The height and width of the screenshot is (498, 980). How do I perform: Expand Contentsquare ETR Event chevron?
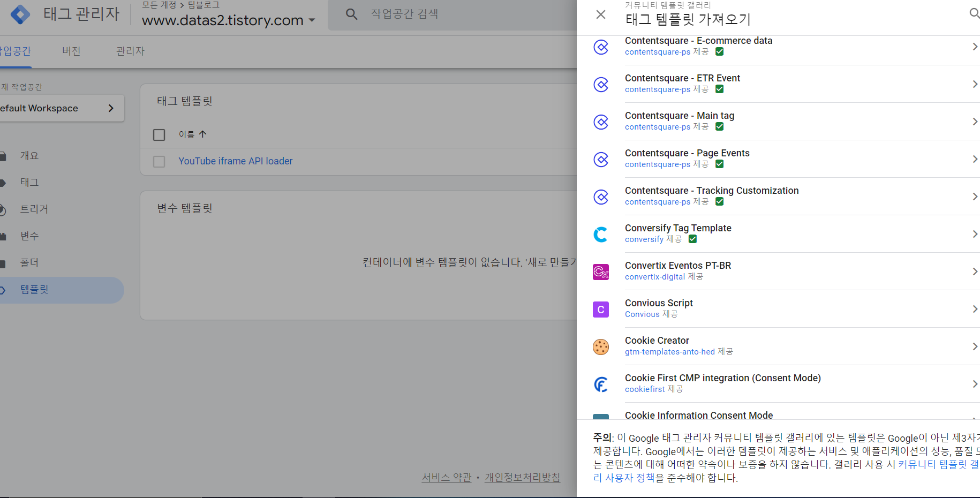pyautogui.click(x=975, y=85)
